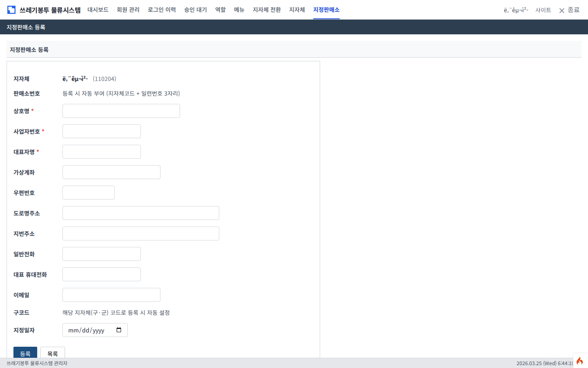Open the 승인 대기 page
This screenshot has width=588, height=368.
click(195, 10)
